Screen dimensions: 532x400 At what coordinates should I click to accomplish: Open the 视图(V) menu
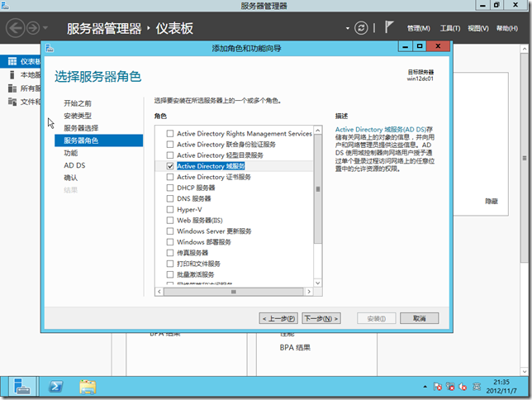pyautogui.click(x=478, y=29)
